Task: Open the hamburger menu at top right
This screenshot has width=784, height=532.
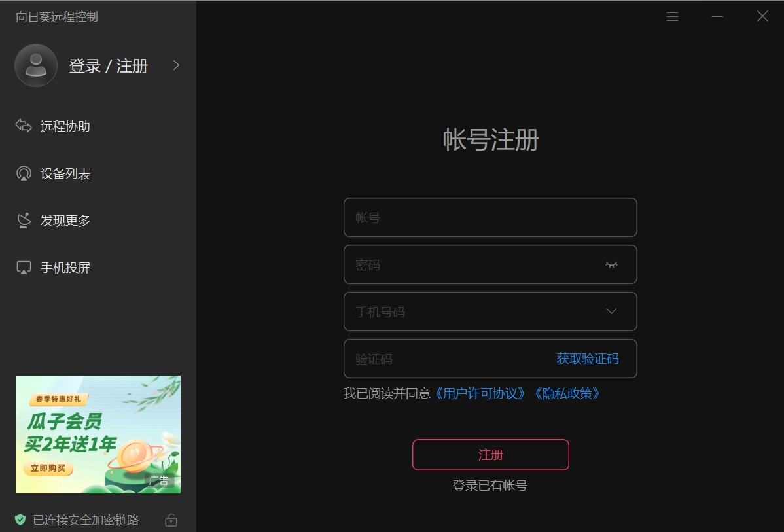Action: pos(672,16)
